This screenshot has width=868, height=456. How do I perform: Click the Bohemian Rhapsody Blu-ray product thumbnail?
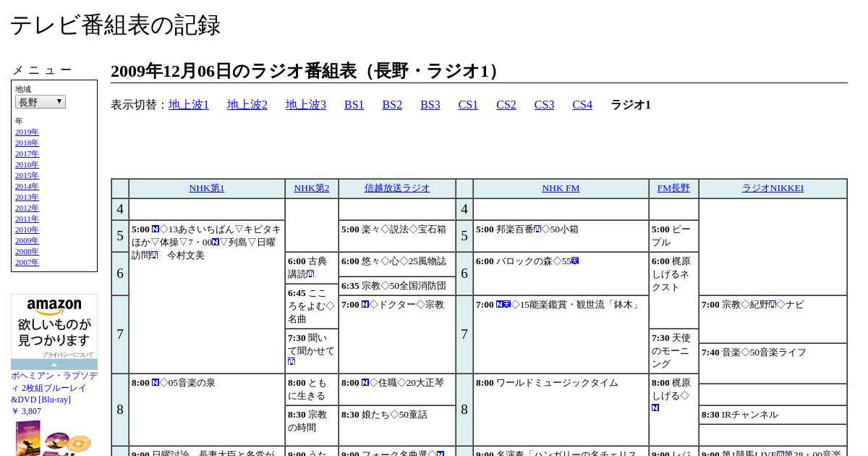click(x=54, y=438)
